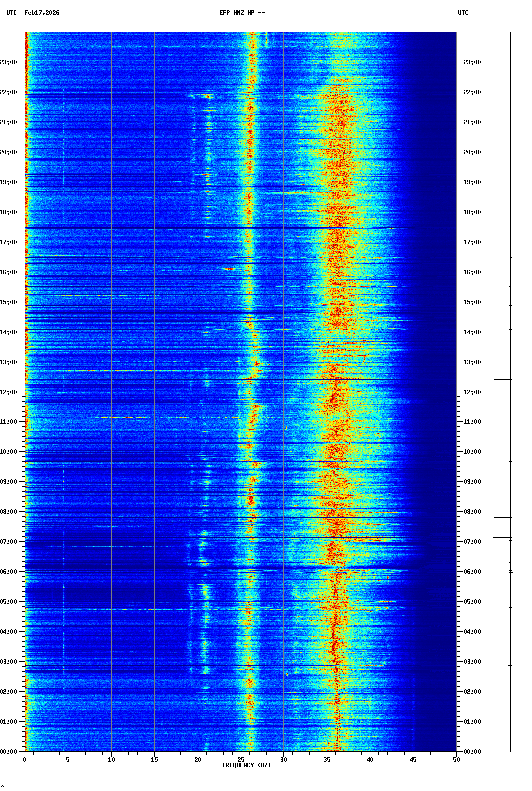Image resolution: width=532 pixels, height=791 pixels.
Task: Select the 06:00 marker on left time axis
Action: (x=9, y=572)
